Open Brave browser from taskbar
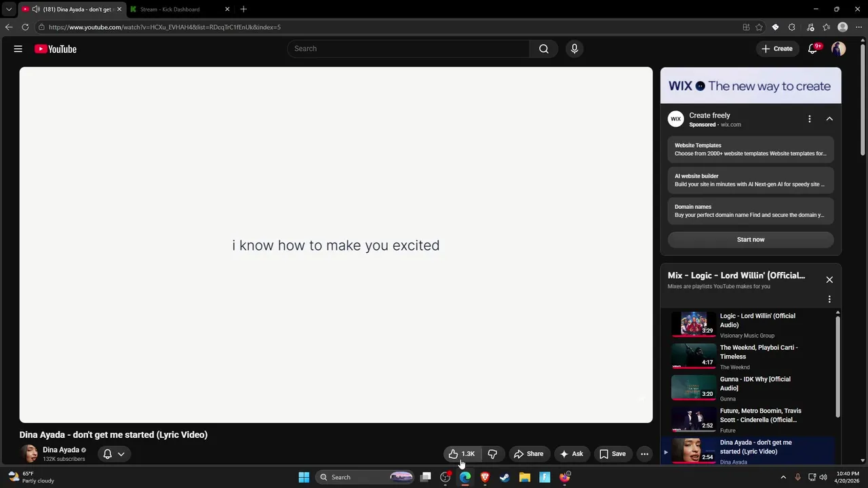Viewport: 868px width, 488px height. tap(485, 477)
